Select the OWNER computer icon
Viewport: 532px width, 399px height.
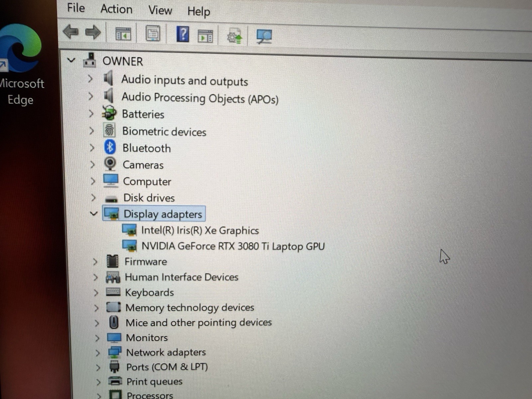tap(89, 60)
